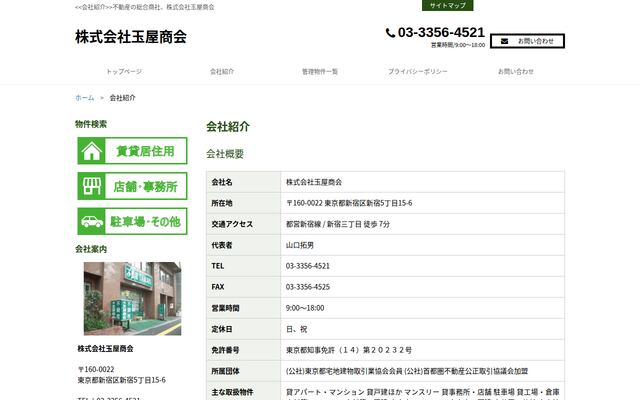
Task: Open the 店舗・事務所 search banner
Action: tap(132, 186)
